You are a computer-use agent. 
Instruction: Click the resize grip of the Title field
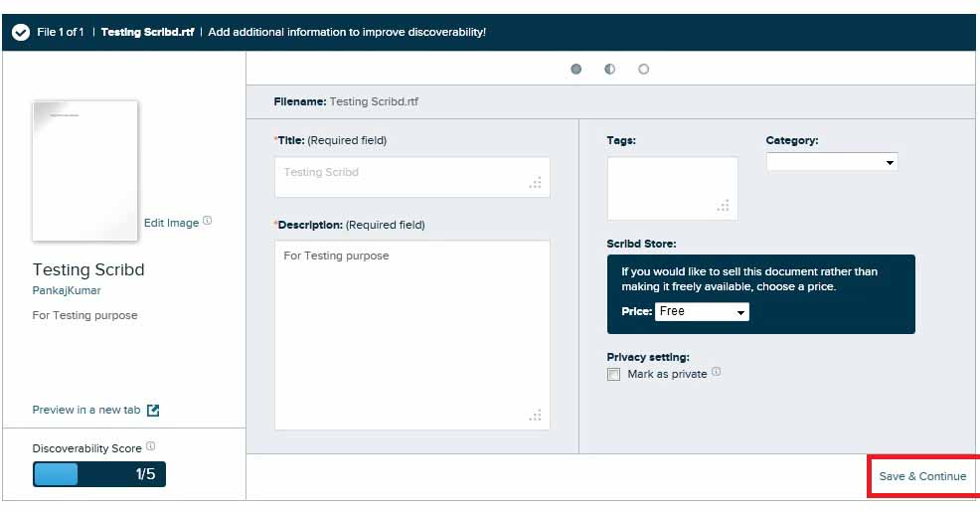pyautogui.click(x=536, y=183)
